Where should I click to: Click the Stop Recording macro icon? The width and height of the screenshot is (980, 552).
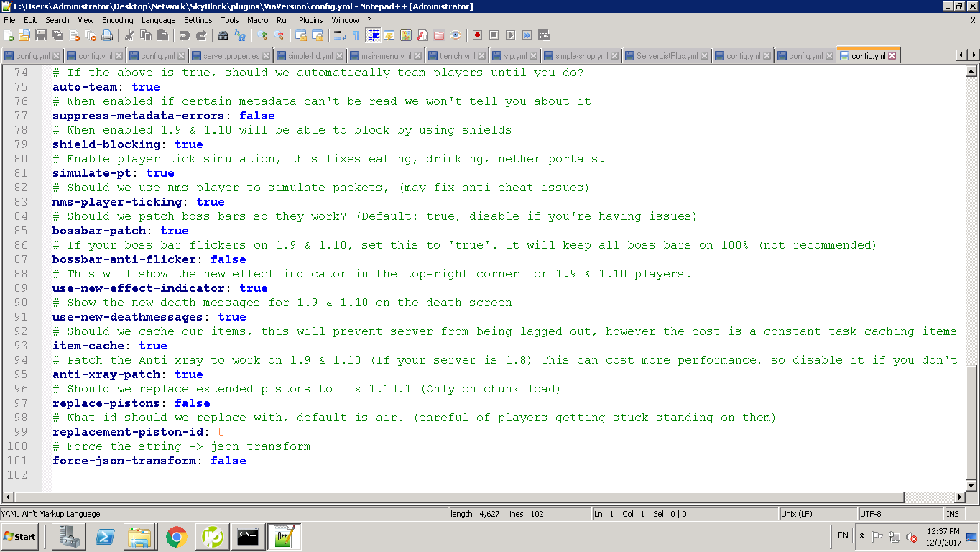point(494,35)
